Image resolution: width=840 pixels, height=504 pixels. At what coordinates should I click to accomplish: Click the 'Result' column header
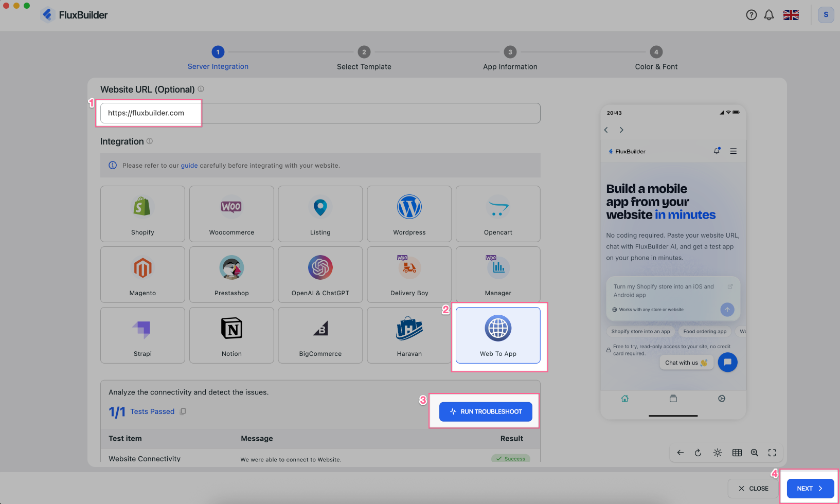(x=512, y=439)
